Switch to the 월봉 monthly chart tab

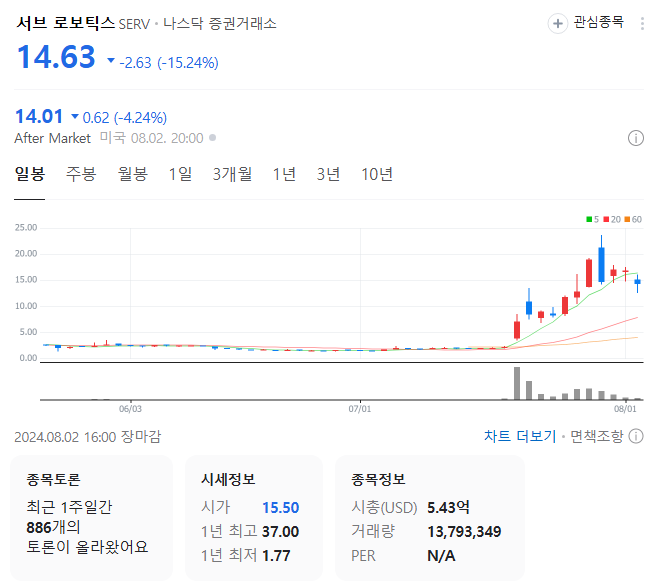click(x=132, y=175)
